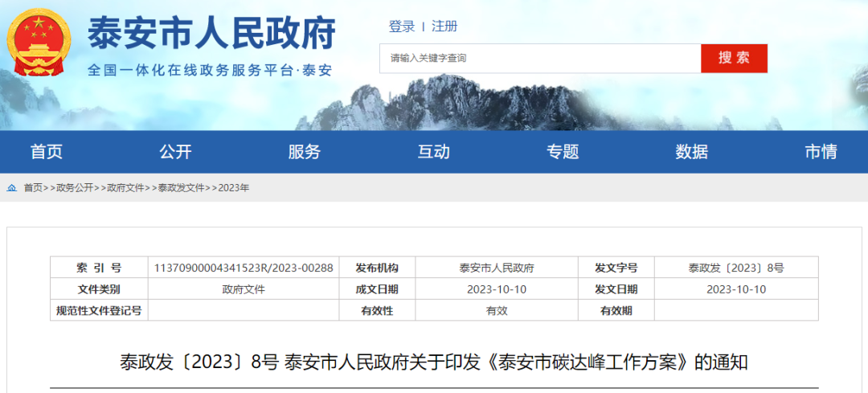Open the 首页 navigation tab
Image resolution: width=868 pixels, height=393 pixels.
pyautogui.click(x=47, y=152)
